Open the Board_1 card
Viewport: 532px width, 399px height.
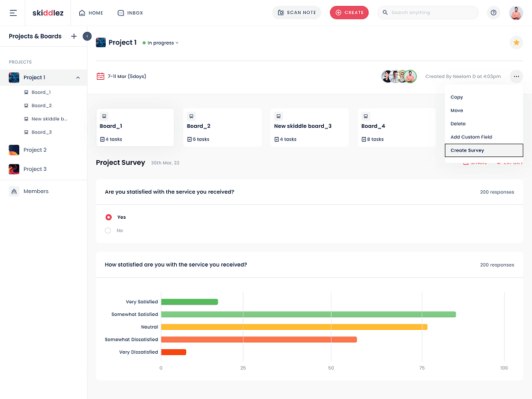tap(135, 127)
